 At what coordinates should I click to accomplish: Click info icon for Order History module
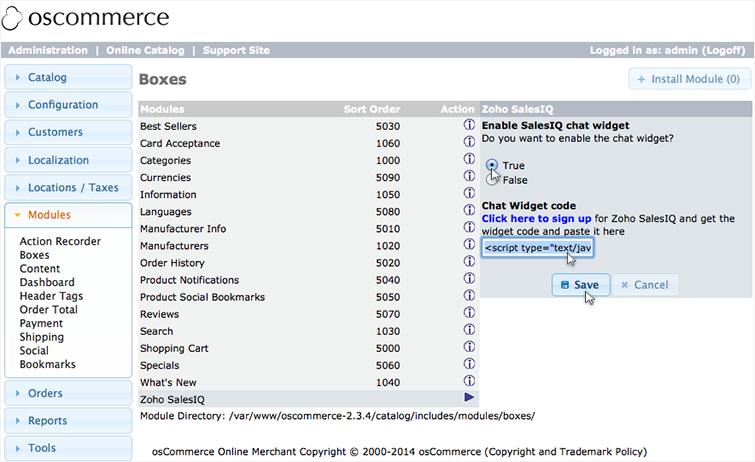click(469, 262)
